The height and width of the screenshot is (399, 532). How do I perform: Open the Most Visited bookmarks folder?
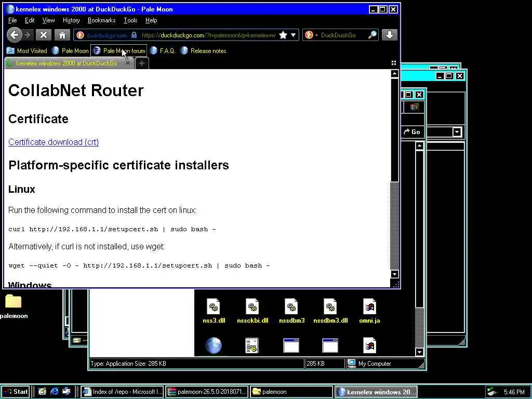tap(27, 51)
